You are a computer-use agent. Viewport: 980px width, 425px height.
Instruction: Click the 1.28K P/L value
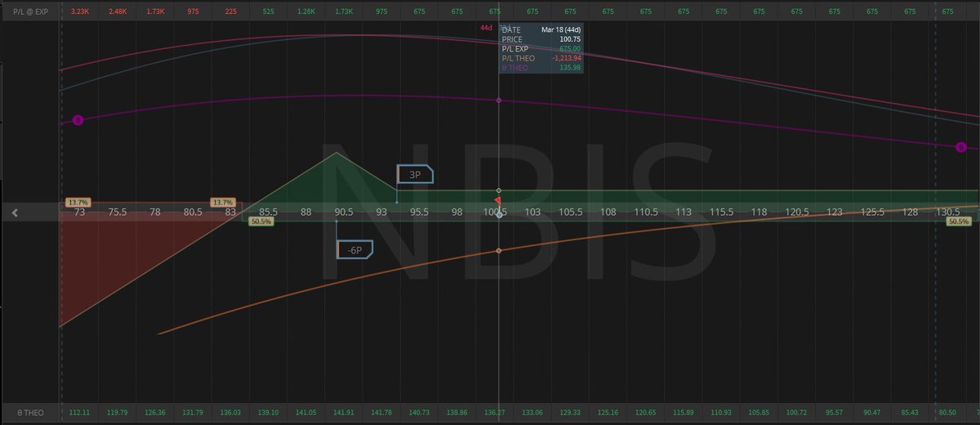click(306, 11)
